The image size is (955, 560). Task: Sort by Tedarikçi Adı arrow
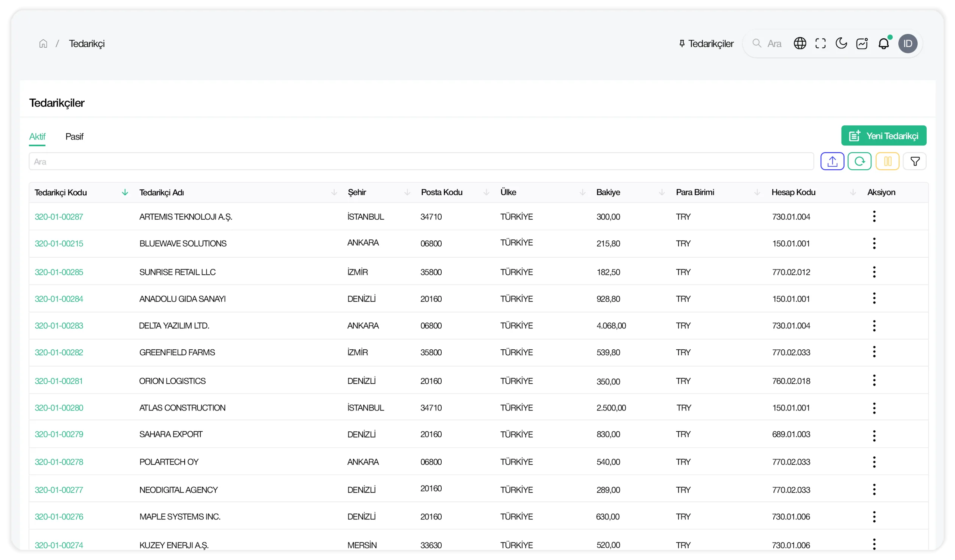[334, 193]
